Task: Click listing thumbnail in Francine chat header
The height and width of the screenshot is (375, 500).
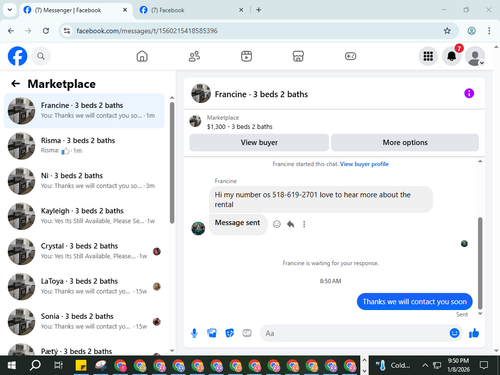Action: coord(201,94)
